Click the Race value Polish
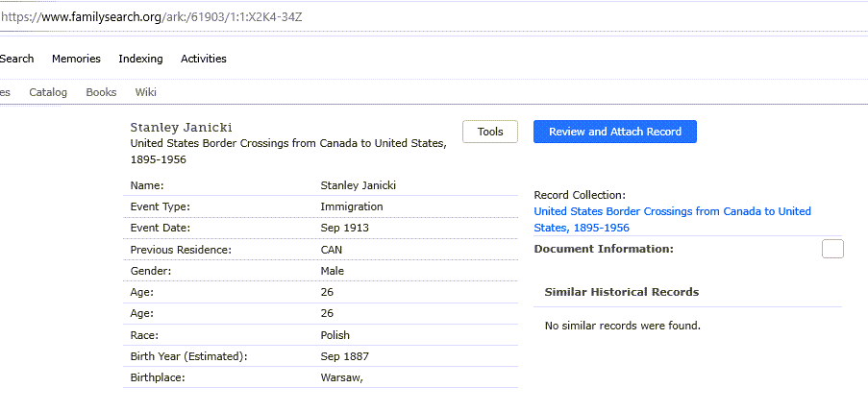Screen dimensions: 868x412 coord(335,335)
